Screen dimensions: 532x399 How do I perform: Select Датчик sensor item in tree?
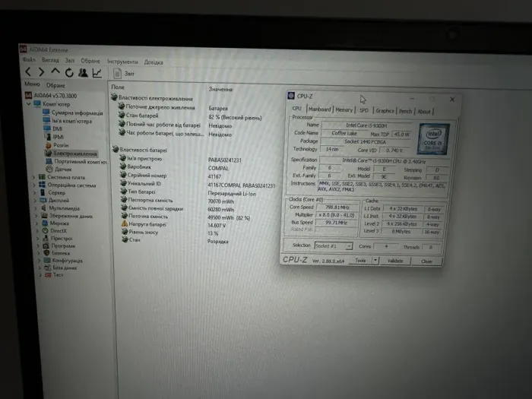[x=64, y=169]
